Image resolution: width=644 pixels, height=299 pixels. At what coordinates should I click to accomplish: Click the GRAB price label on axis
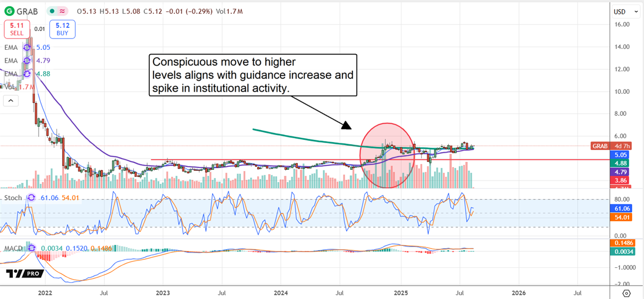(x=599, y=146)
